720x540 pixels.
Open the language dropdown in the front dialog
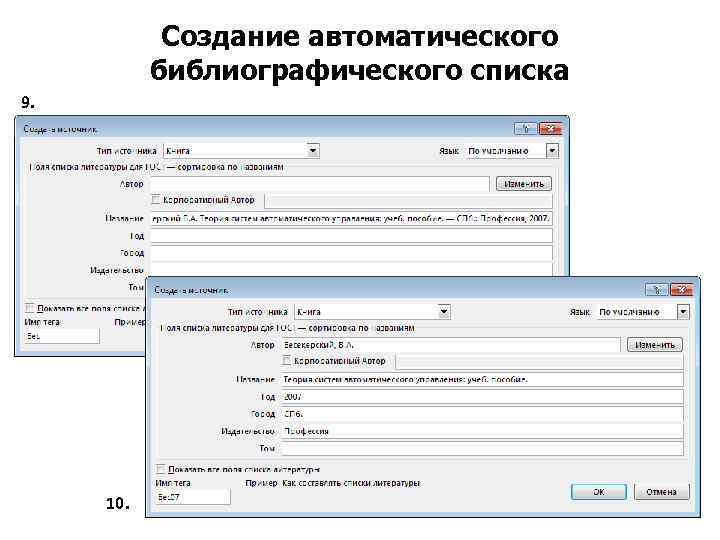tap(683, 312)
